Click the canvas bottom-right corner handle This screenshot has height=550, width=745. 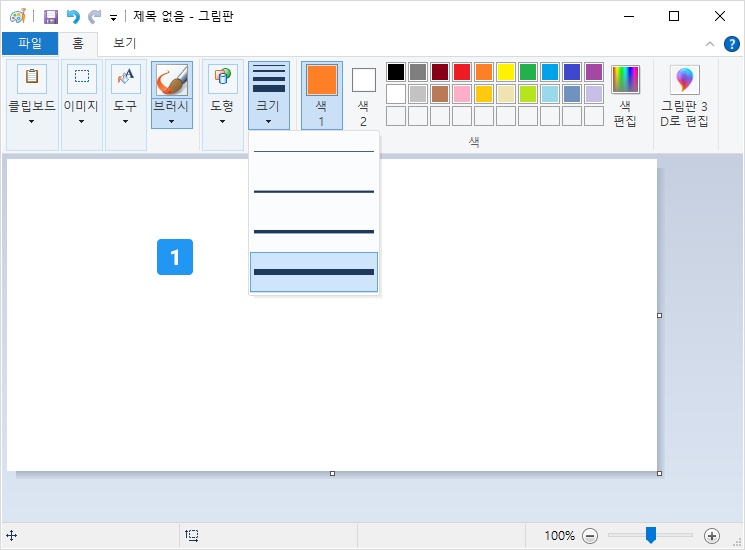(x=659, y=474)
